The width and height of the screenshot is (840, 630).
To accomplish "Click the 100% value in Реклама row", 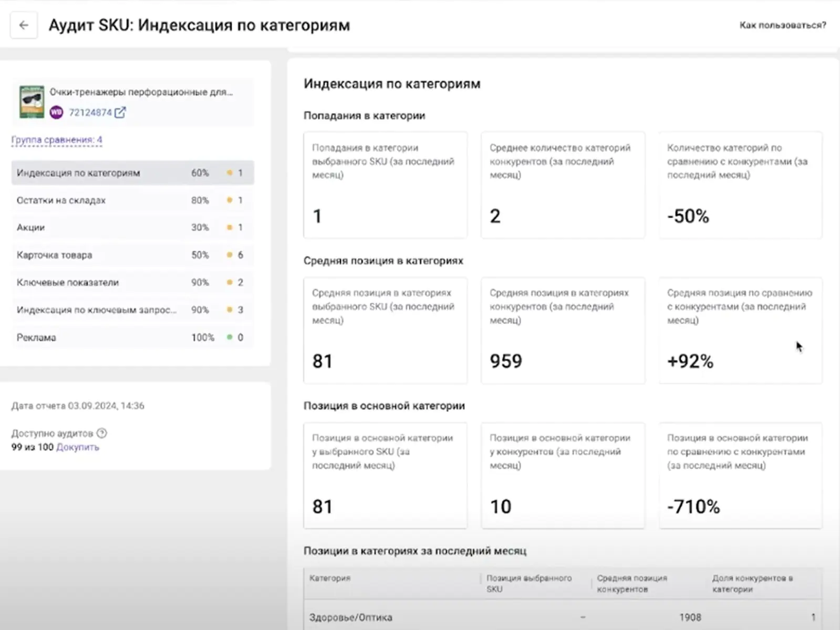I will [203, 337].
